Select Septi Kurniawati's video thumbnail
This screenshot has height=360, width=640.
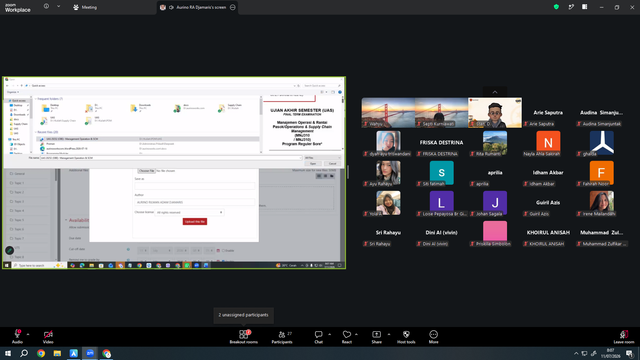(441, 113)
